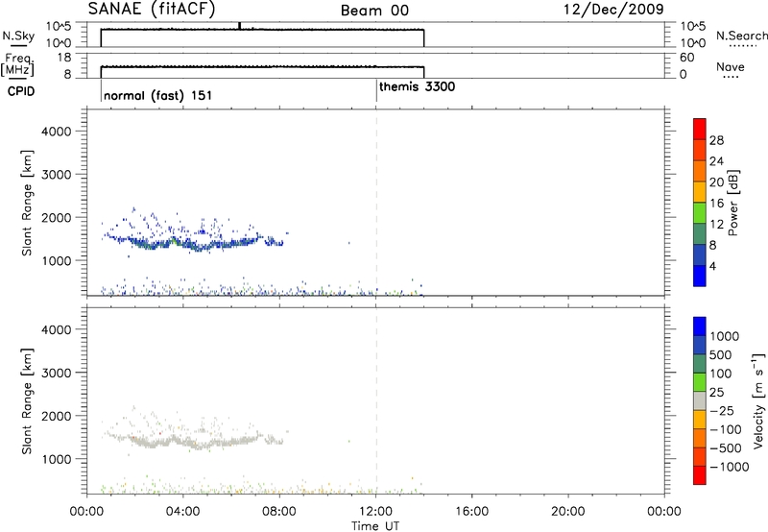Click the '12:00' time tick label

pos(375,512)
